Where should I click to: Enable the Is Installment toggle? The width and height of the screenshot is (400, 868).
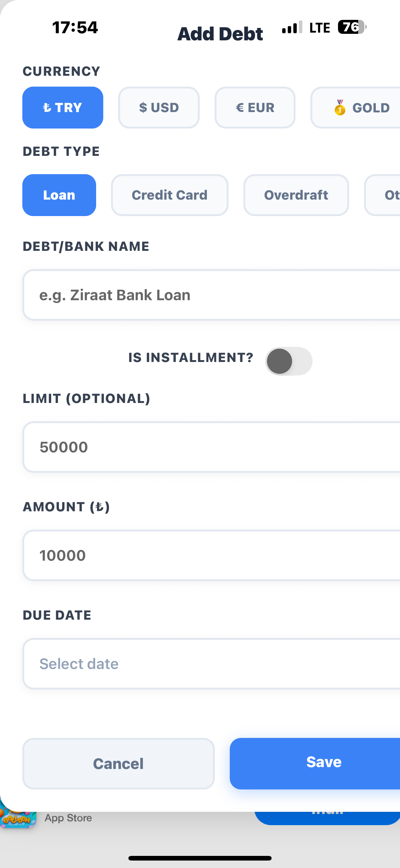pos(289,361)
